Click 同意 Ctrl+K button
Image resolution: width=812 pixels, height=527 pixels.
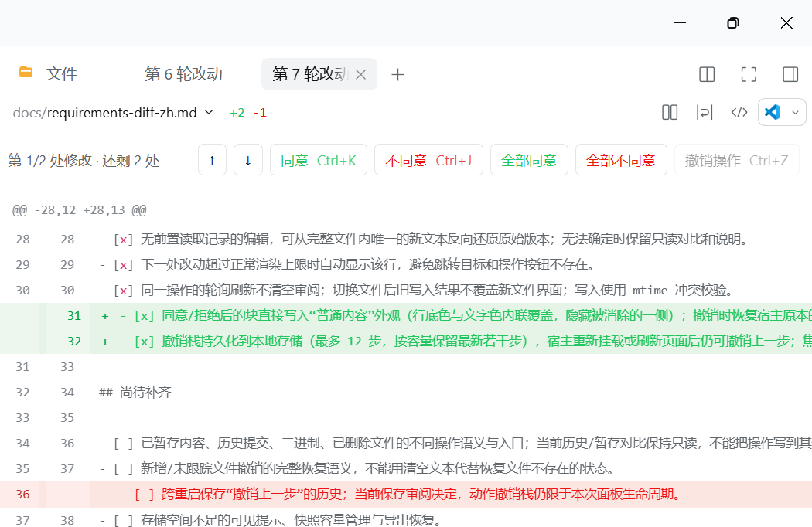[x=319, y=161]
